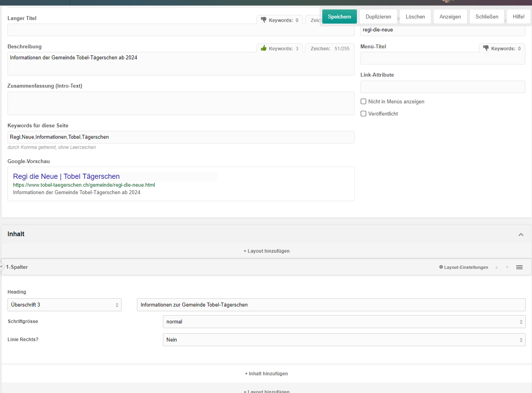Image resolution: width=532 pixels, height=393 pixels.
Task: Click the Google preview title Regi die Neue
Action: click(x=66, y=176)
